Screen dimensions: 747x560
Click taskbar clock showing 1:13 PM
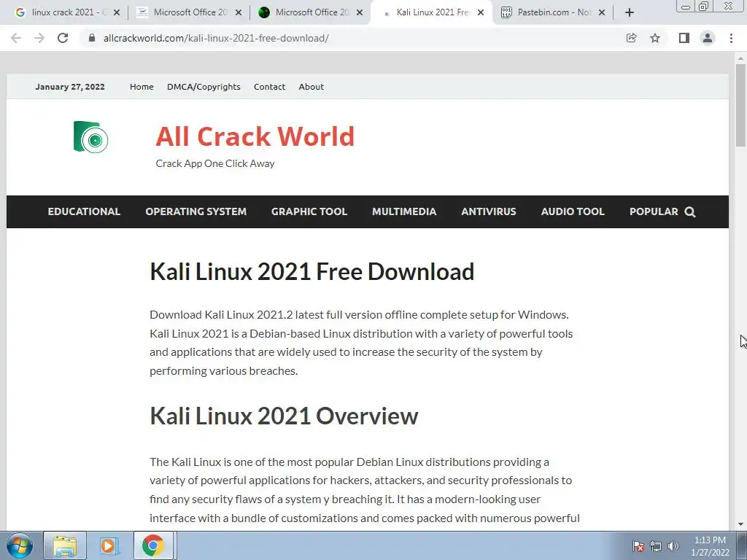[x=710, y=546]
